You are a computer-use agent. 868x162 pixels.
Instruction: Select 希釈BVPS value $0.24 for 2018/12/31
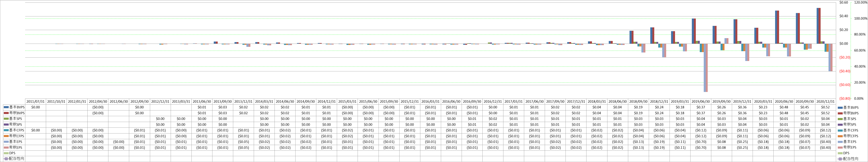pyautogui.click(x=659, y=113)
